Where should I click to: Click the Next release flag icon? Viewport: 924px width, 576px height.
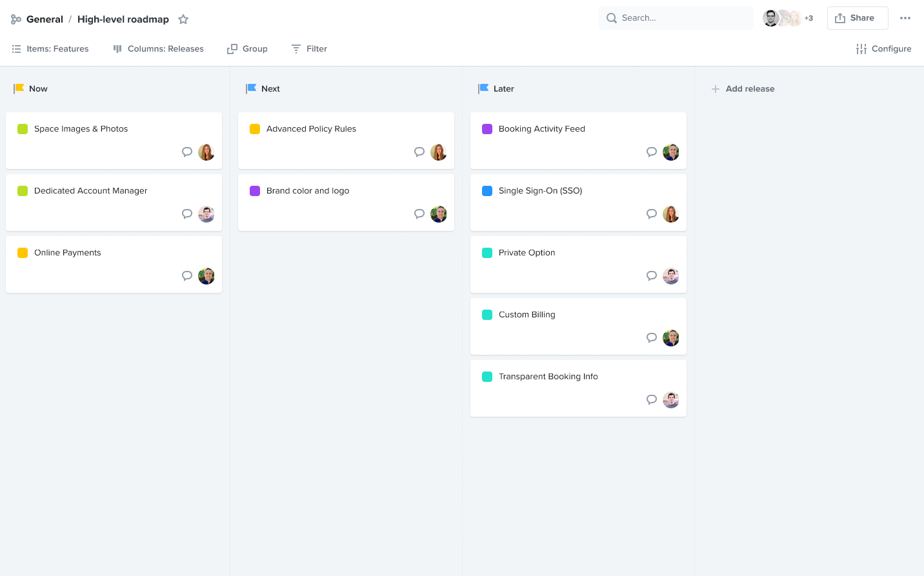pyautogui.click(x=251, y=88)
